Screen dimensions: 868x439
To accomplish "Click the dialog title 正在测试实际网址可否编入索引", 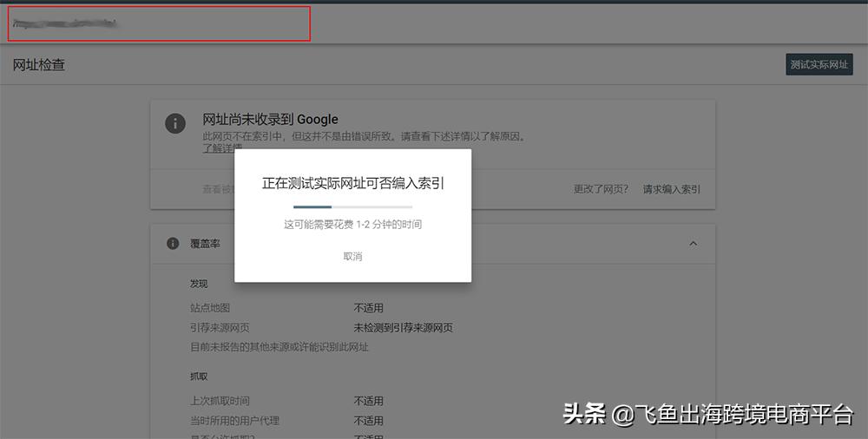I will tap(352, 183).
